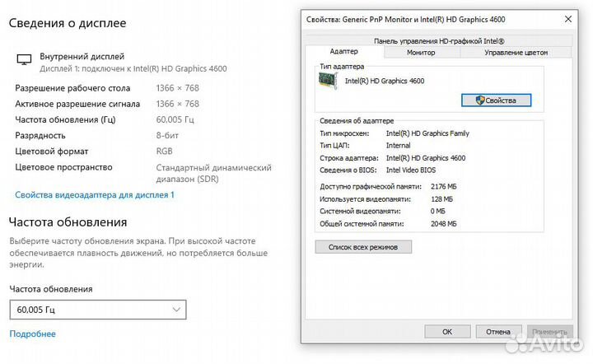593x364 pixels.
Task: Click the Цветовой формат label
Action: 51,152
